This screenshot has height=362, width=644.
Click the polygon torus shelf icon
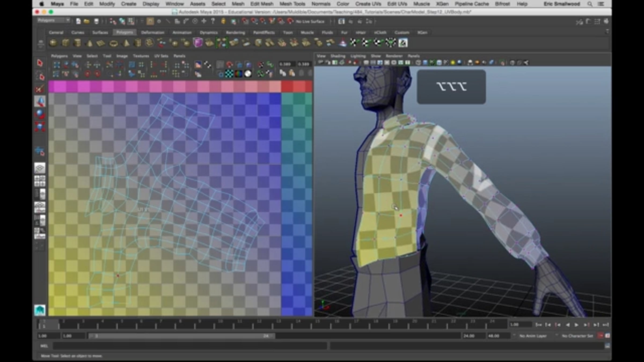(114, 43)
